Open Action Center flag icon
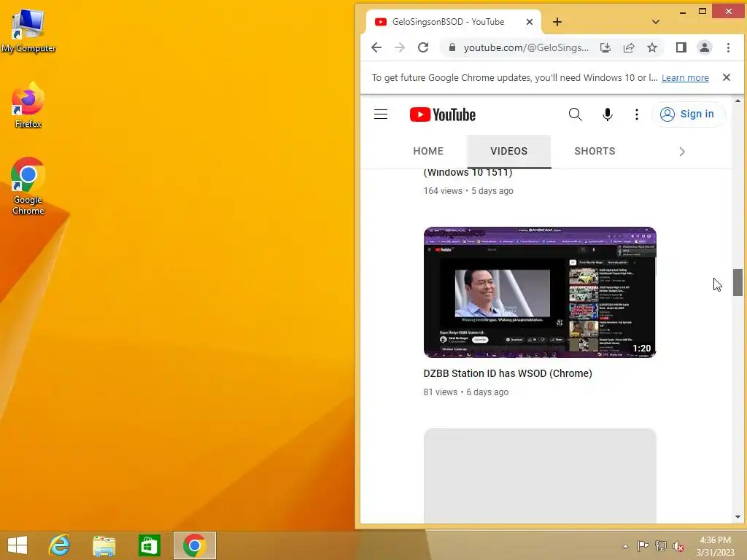The image size is (747, 560). [643, 545]
